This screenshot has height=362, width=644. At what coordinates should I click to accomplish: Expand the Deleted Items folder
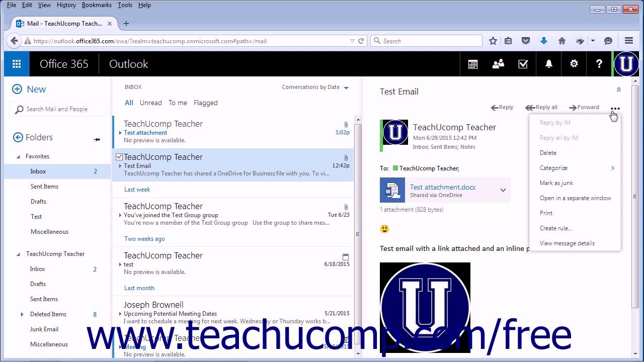coord(22,314)
